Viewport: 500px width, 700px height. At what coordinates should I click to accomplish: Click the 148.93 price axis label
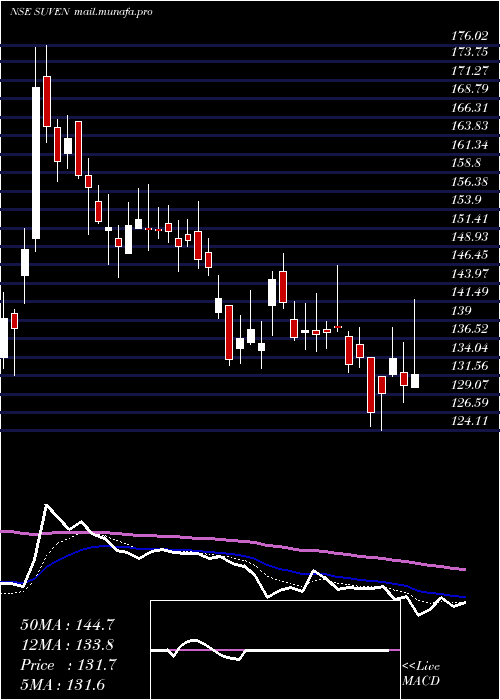coord(469,237)
